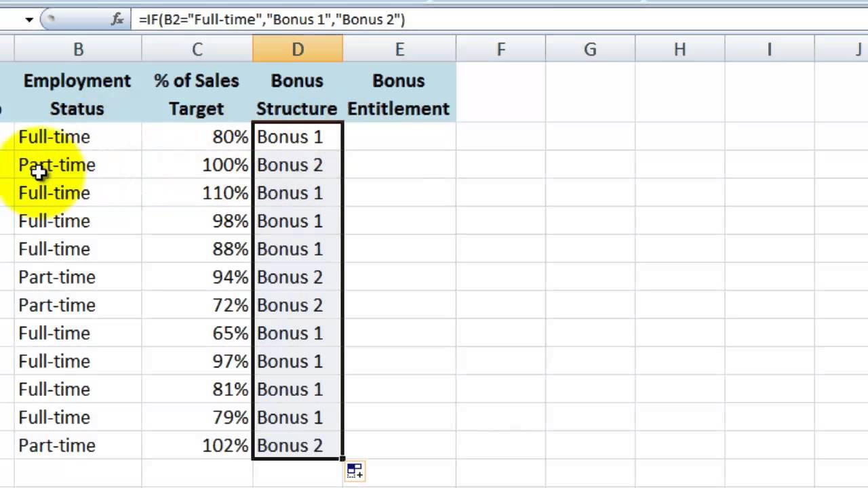Select the last Bonus 2 cell

[297, 445]
